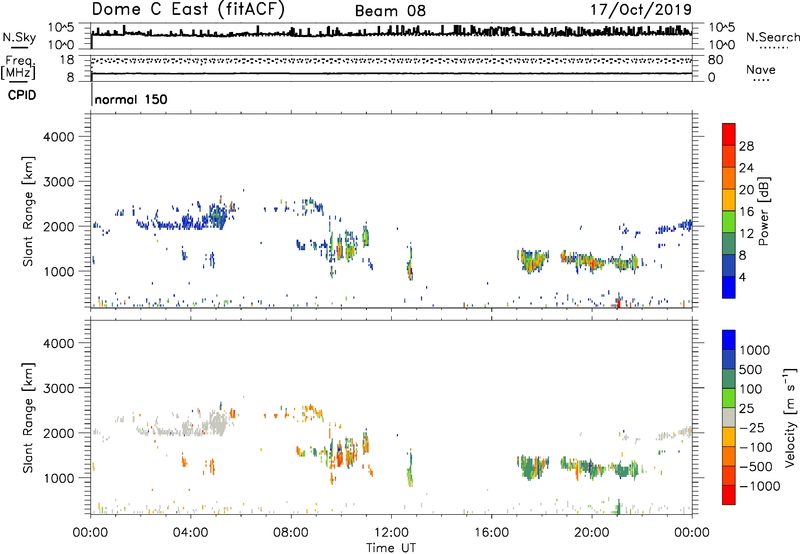Click the yellow-orange 16–20 dB power swatch
The height and width of the screenshot is (554, 800).
click(x=729, y=200)
